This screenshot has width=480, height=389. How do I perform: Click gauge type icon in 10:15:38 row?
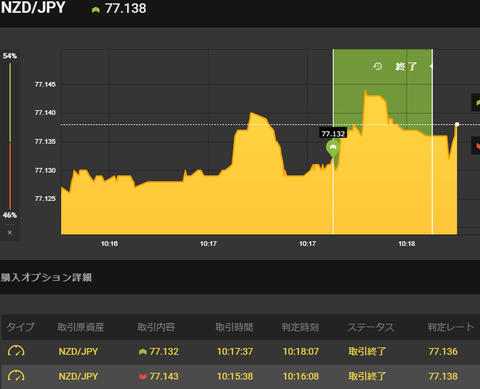tap(16, 376)
